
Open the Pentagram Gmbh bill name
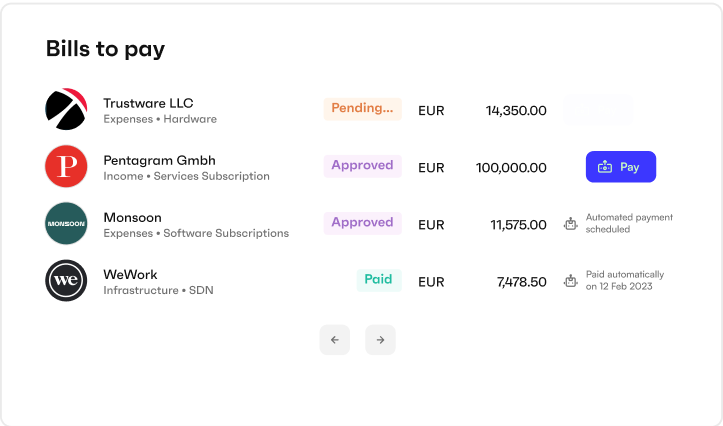coord(160,160)
